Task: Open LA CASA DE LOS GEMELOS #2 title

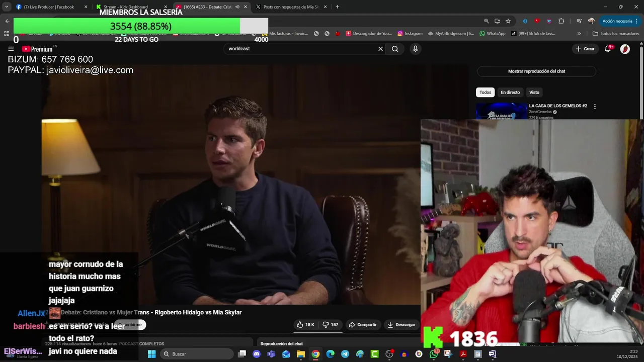Action: 558,106
